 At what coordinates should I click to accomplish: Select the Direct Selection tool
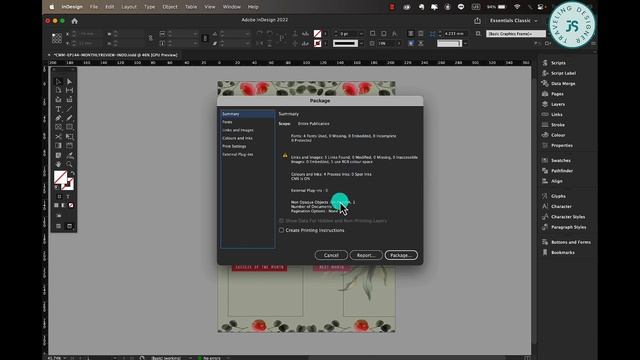[x=69, y=82]
